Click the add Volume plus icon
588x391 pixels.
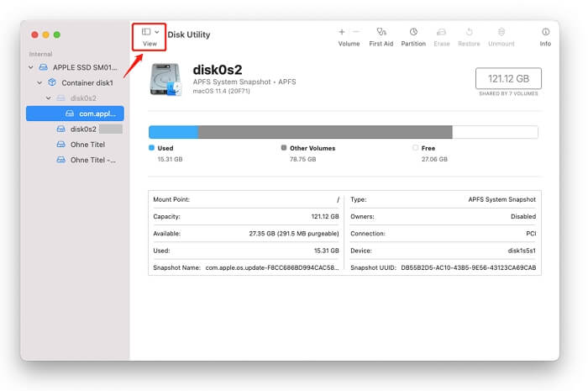pyautogui.click(x=342, y=32)
